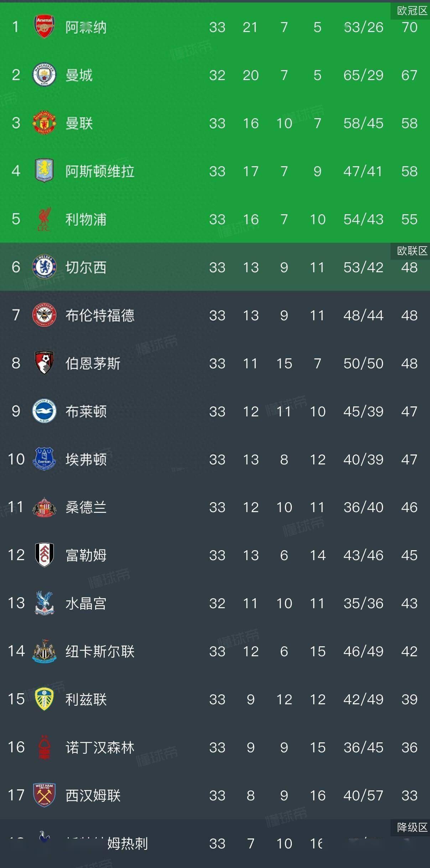Tap the Manchester City badge
This screenshot has height=868, width=430.
(44, 75)
